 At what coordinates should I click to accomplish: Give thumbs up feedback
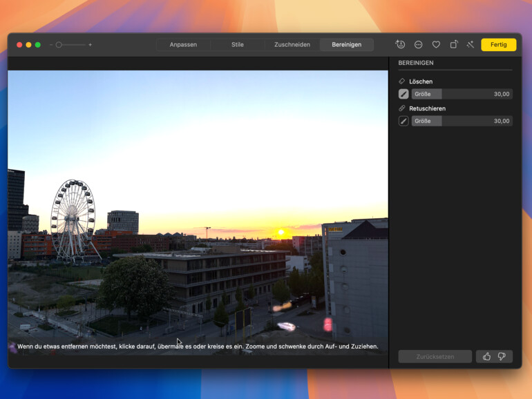pos(486,356)
